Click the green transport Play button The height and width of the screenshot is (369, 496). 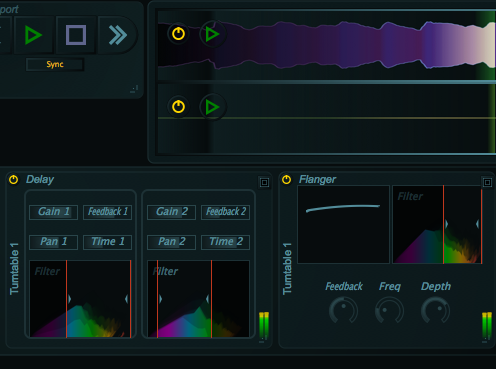coord(34,35)
